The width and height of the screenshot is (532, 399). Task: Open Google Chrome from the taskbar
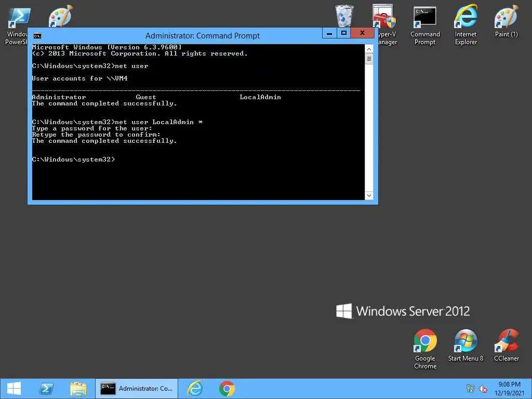pos(227,389)
